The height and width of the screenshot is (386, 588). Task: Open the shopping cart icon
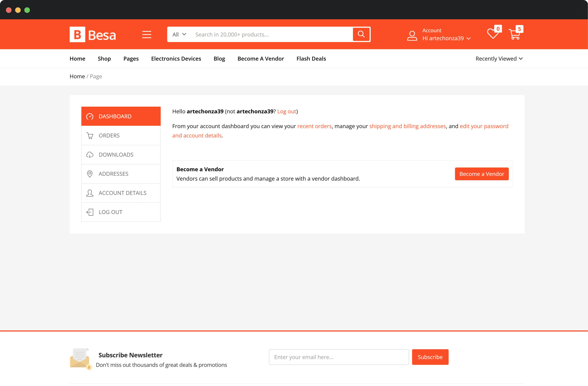tap(515, 34)
